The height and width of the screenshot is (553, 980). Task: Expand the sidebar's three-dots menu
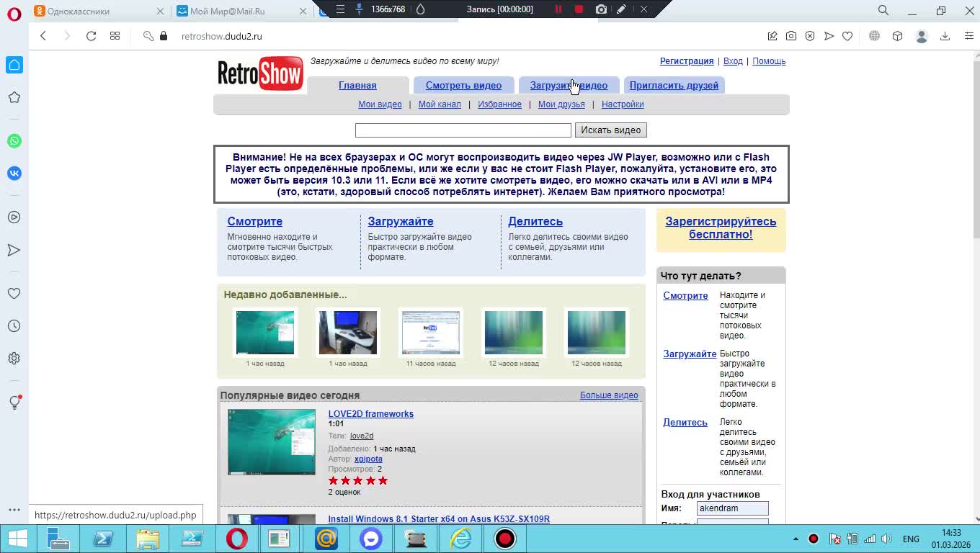[14, 510]
